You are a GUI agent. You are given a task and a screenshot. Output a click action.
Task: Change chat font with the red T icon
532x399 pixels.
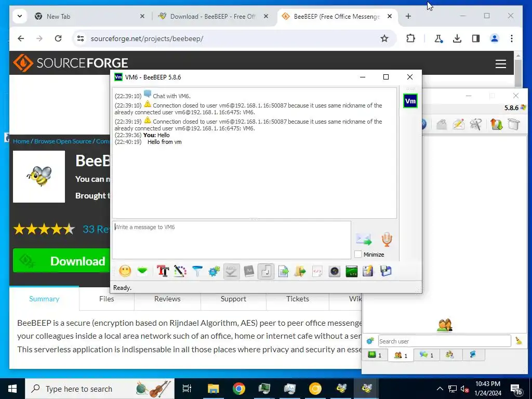[x=163, y=271]
